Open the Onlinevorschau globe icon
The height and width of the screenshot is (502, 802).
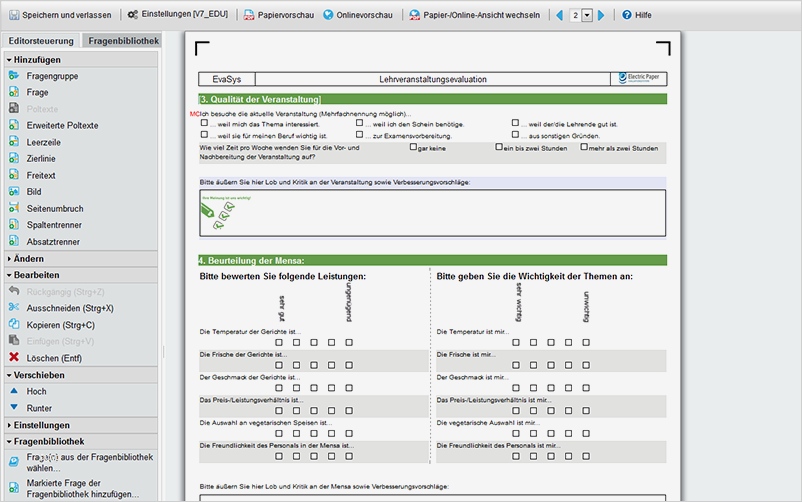point(328,15)
